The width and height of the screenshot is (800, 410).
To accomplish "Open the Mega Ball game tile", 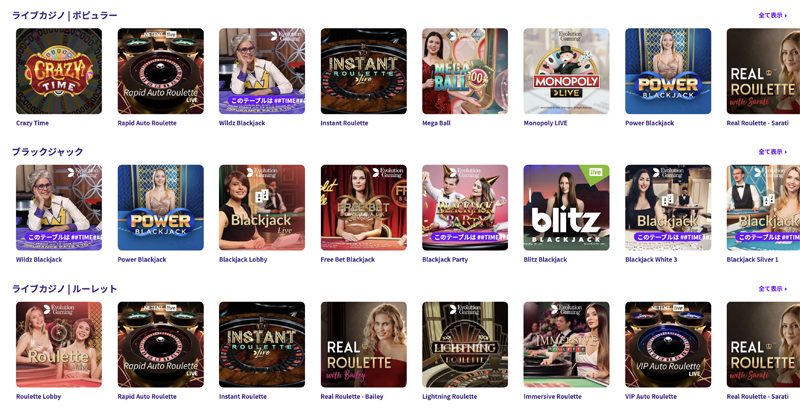I will click(465, 71).
